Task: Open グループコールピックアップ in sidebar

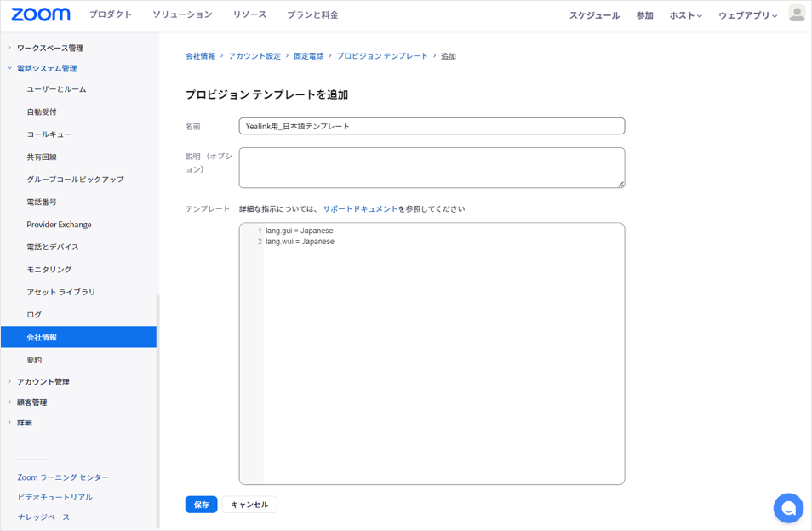Action: click(x=75, y=179)
